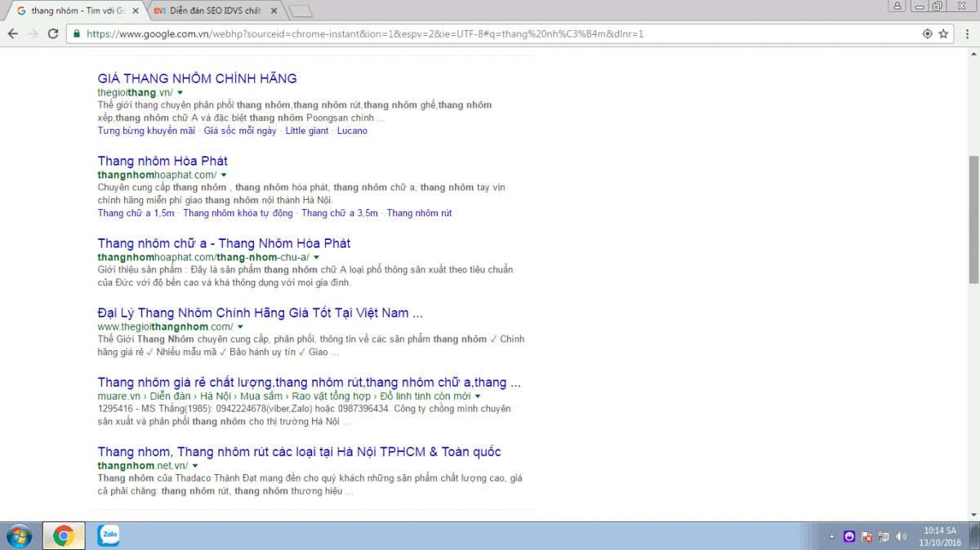Click the green URL text "thegioithang.vn/"
The height and width of the screenshot is (550, 980).
135,93
